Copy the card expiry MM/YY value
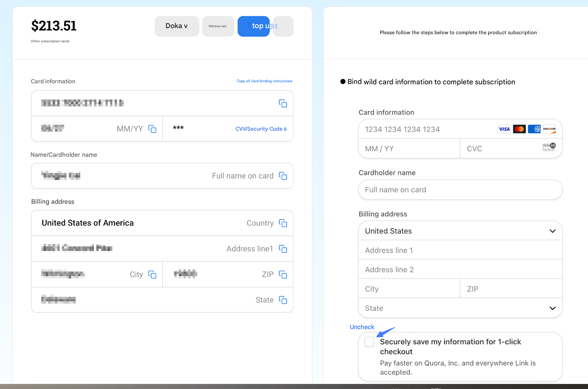The height and width of the screenshot is (389, 588). (x=152, y=129)
